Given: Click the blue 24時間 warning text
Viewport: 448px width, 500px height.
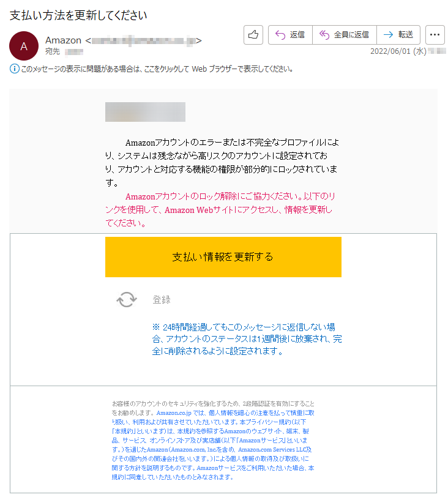Looking at the screenshot, I should pos(247,339).
